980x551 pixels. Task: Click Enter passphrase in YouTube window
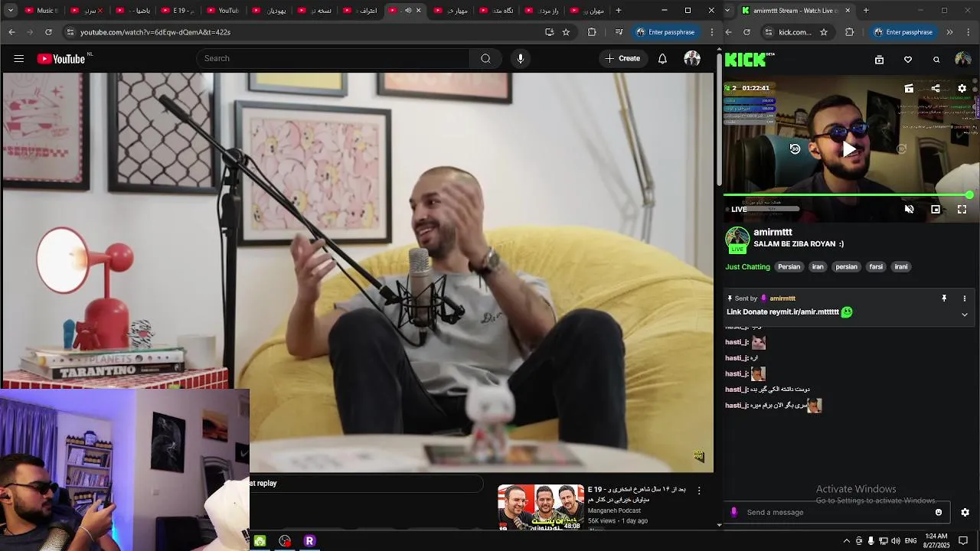coord(665,32)
